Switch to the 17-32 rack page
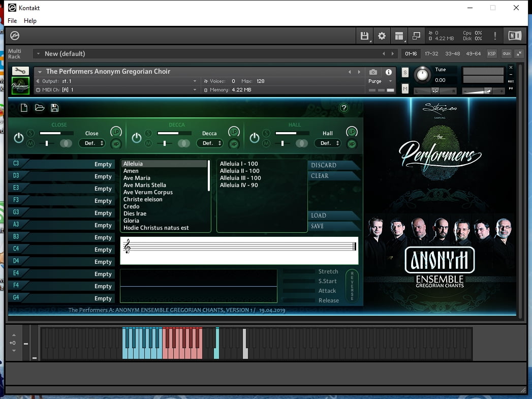 pos(431,53)
